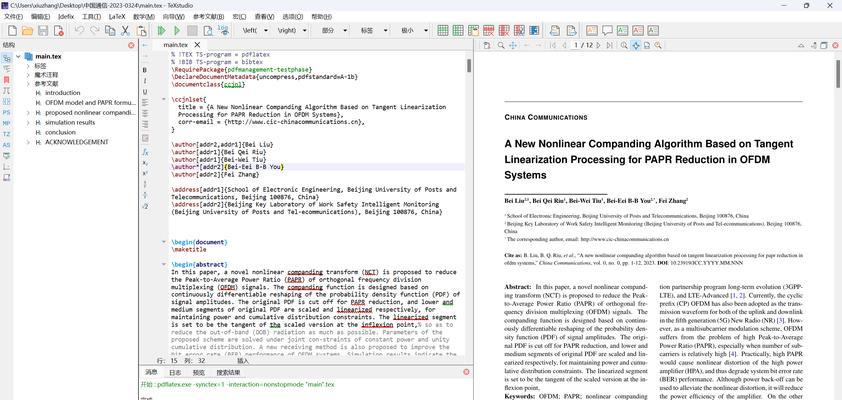Open the 参考文献(B) menu
842x400 pixels.
coord(208,17)
